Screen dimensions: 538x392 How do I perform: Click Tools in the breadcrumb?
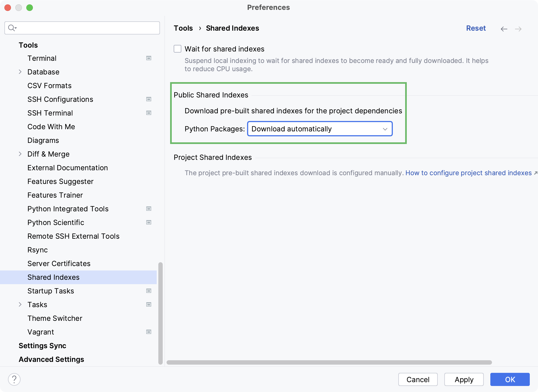pos(183,28)
